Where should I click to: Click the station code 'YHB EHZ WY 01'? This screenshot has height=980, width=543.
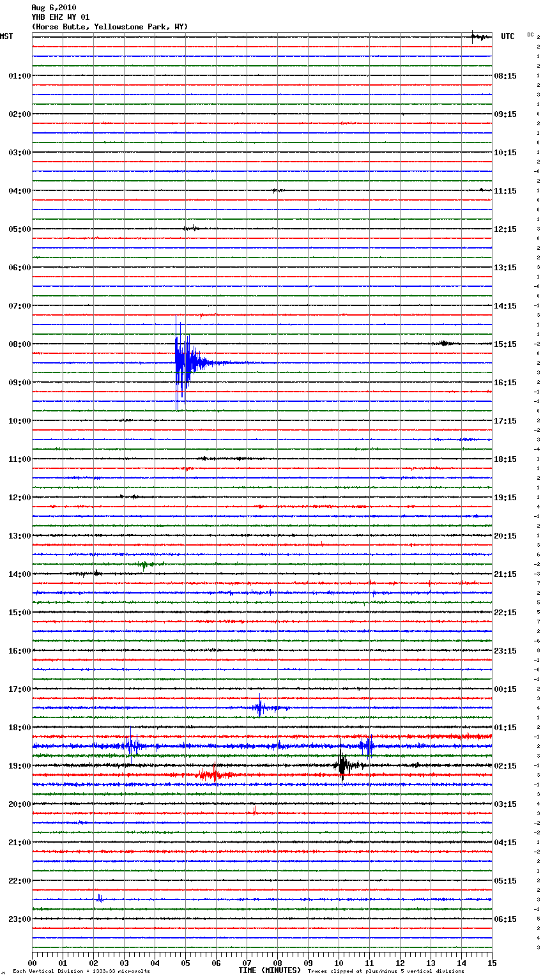61,17
